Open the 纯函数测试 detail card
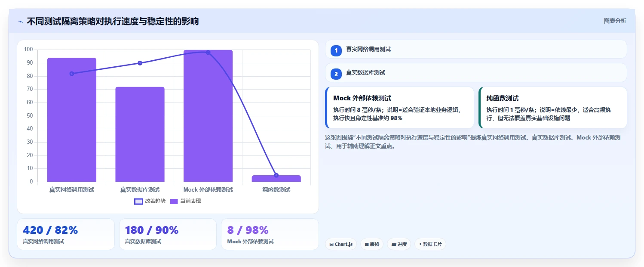644x267 pixels. [553, 108]
